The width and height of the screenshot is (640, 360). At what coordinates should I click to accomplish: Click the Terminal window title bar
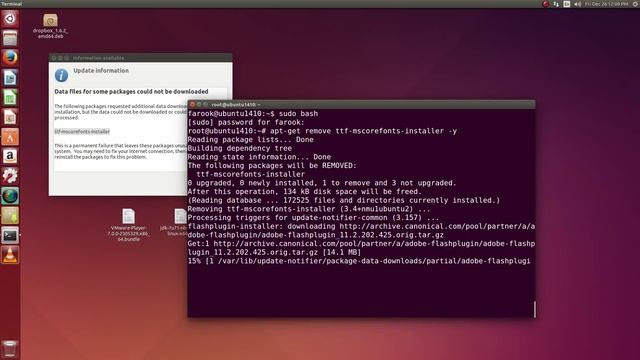click(361, 104)
